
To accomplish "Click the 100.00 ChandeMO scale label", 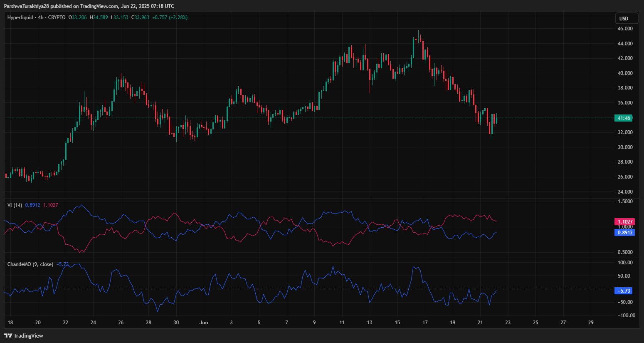I will [626, 263].
